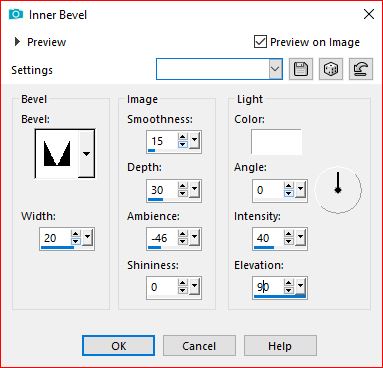The image size is (383, 368).
Task: Open the Bevel shape dropdown arrow
Action: tap(86, 154)
